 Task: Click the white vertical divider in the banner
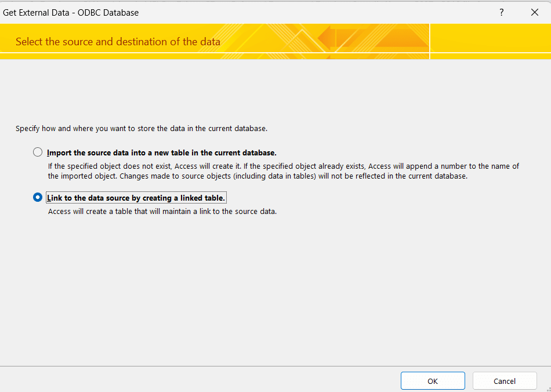[x=430, y=41]
